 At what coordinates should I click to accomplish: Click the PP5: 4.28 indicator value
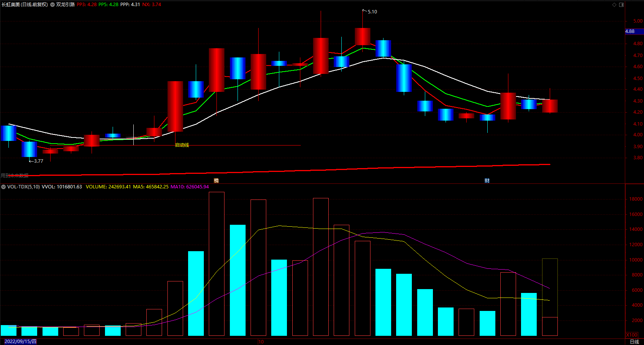[108, 5]
